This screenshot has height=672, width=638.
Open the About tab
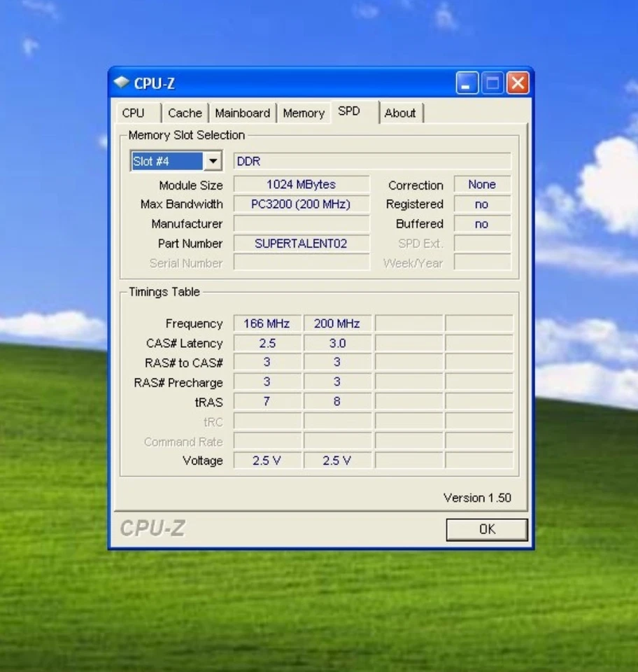point(400,113)
